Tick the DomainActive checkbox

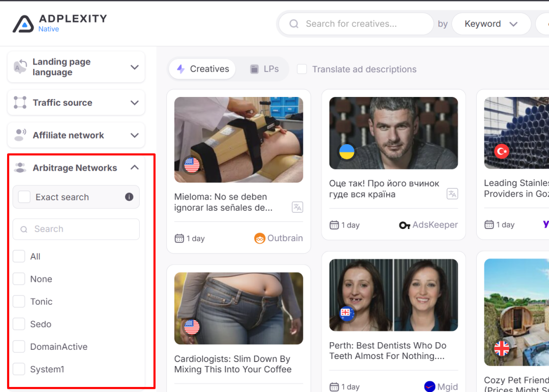[19, 346]
